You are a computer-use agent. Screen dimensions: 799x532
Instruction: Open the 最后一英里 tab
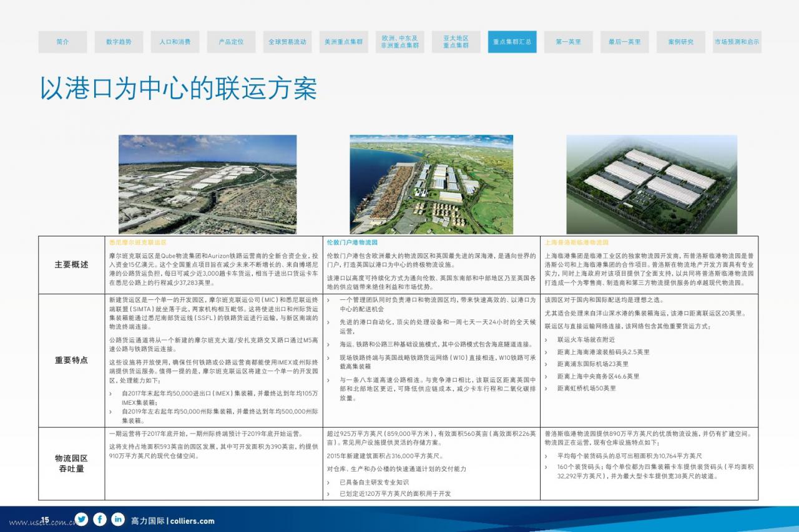[624, 42]
